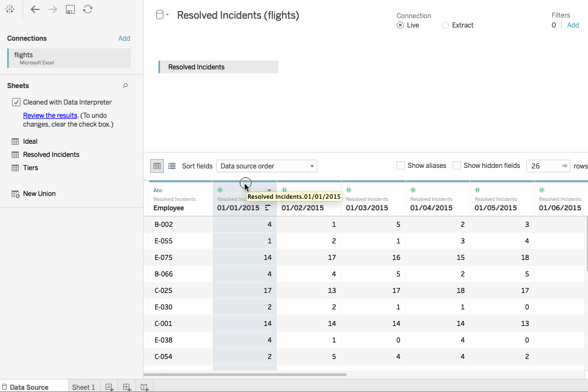Viewport: 588px width, 392px height.
Task: Select the Resolved Incidents table on canvas
Action: [218, 67]
